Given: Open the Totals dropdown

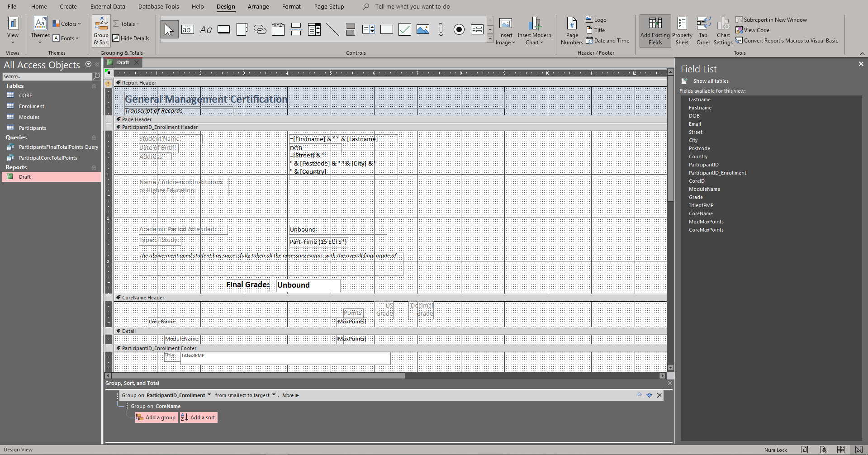Looking at the screenshot, I should (126, 24).
